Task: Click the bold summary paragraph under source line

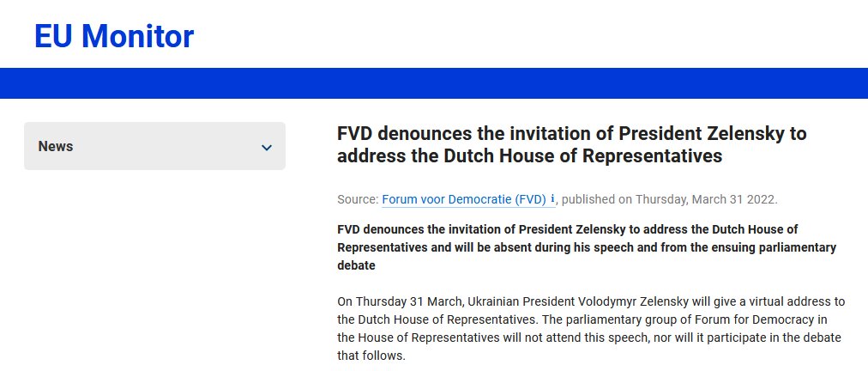Action: coord(586,247)
